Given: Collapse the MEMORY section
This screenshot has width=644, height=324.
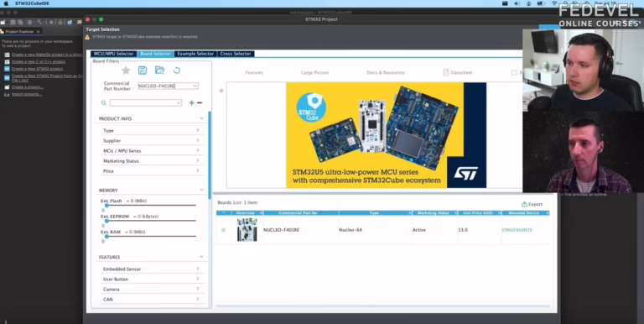Looking at the screenshot, I should click(201, 190).
